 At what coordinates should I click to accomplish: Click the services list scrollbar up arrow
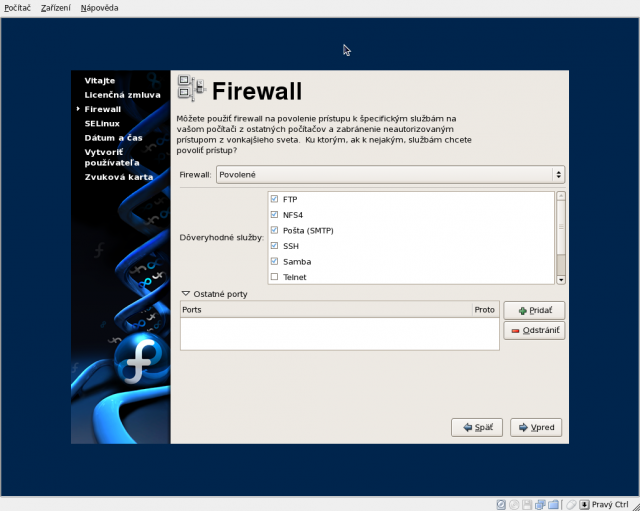click(561, 196)
